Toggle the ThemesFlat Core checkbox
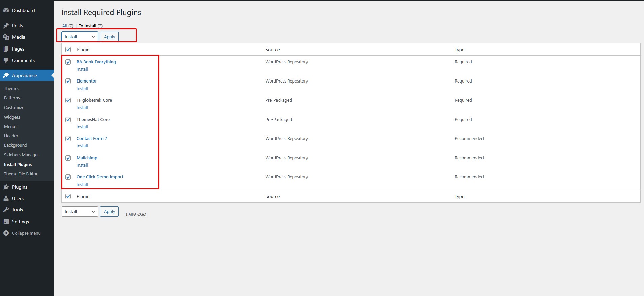 [68, 120]
